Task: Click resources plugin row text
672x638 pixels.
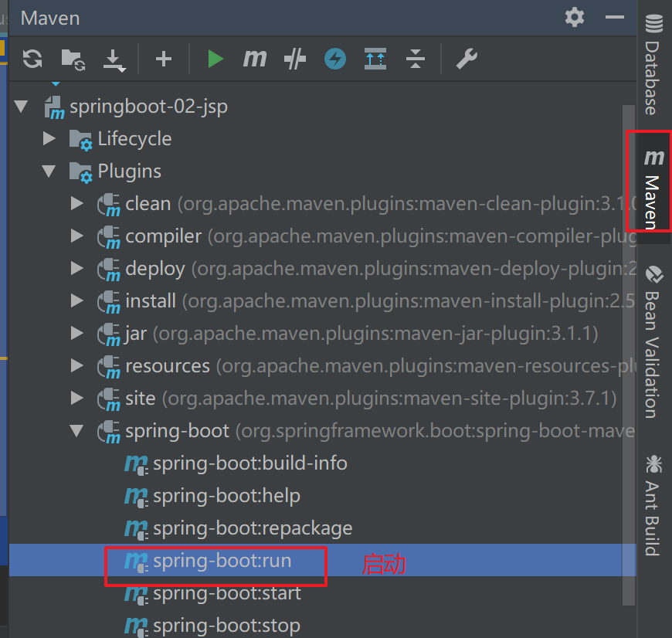Action: click(168, 365)
